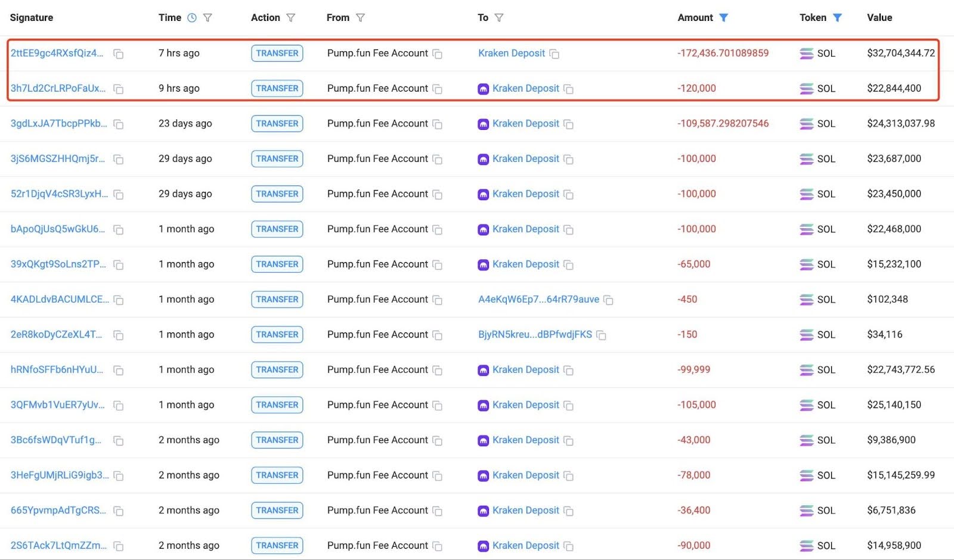Image resolution: width=954 pixels, height=560 pixels.
Task: Copy signature 3gdLxJA7TbcpPPkb
Action: (x=119, y=125)
